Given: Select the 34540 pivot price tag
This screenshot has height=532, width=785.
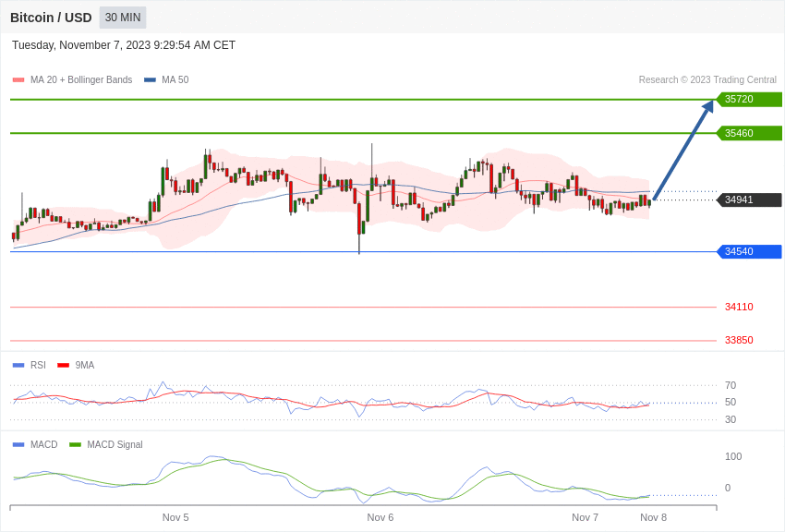Looking at the screenshot, I should coord(750,251).
